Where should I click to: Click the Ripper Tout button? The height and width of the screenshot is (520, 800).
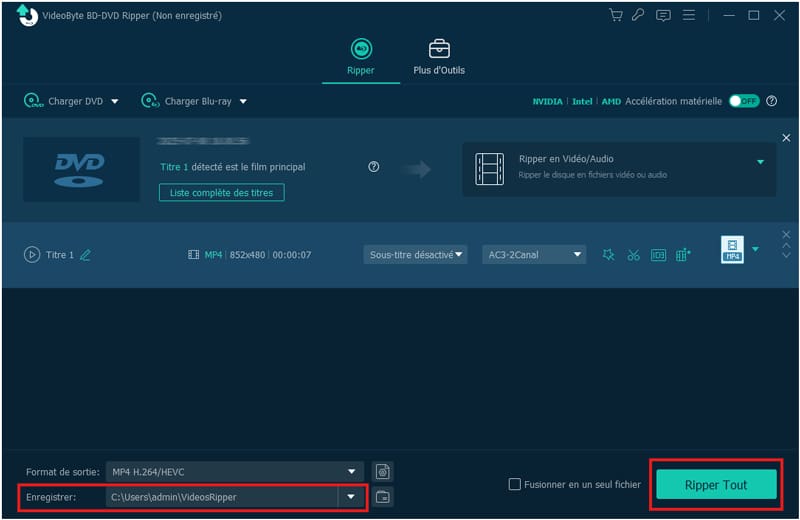(716, 485)
